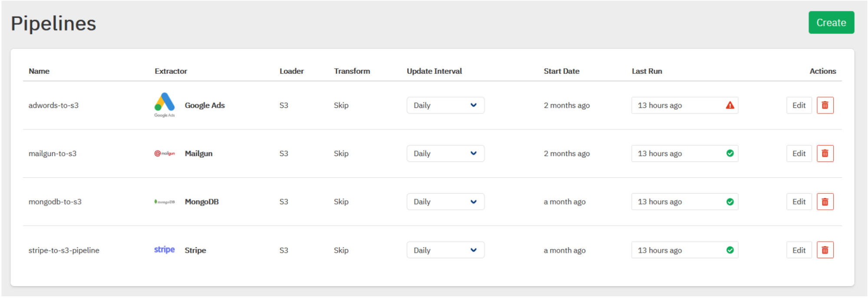This screenshot has height=298, width=868.
Task: Delete the mongodb-to-s3 pipeline with trash icon
Action: [x=825, y=202]
